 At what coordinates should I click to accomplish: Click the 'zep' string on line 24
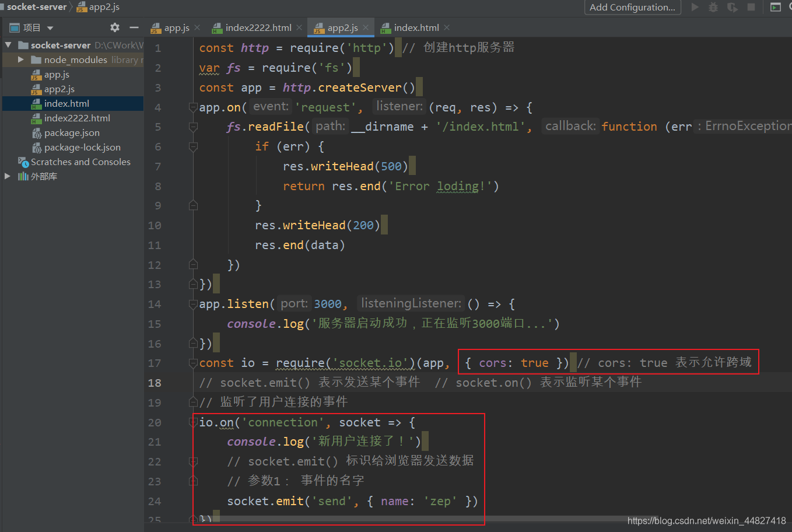440,501
